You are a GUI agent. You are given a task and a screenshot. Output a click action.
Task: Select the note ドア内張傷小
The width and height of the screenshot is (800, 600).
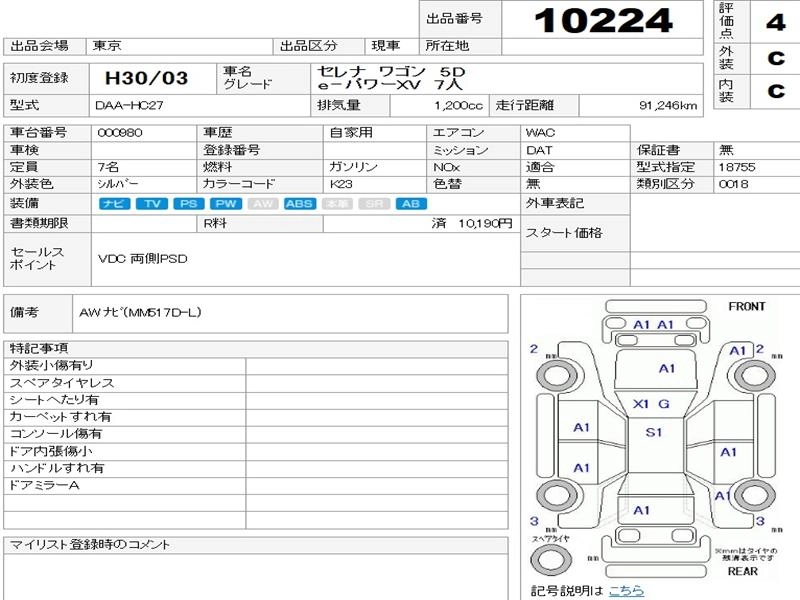[x=51, y=451]
